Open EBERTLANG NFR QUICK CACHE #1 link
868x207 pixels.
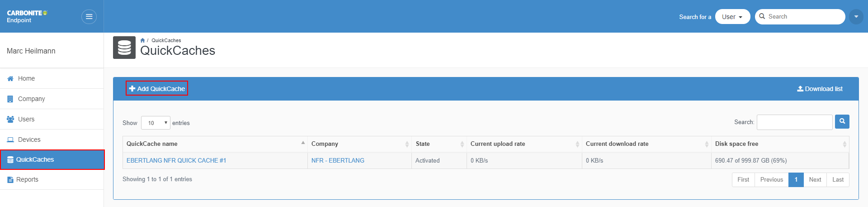pyautogui.click(x=176, y=160)
